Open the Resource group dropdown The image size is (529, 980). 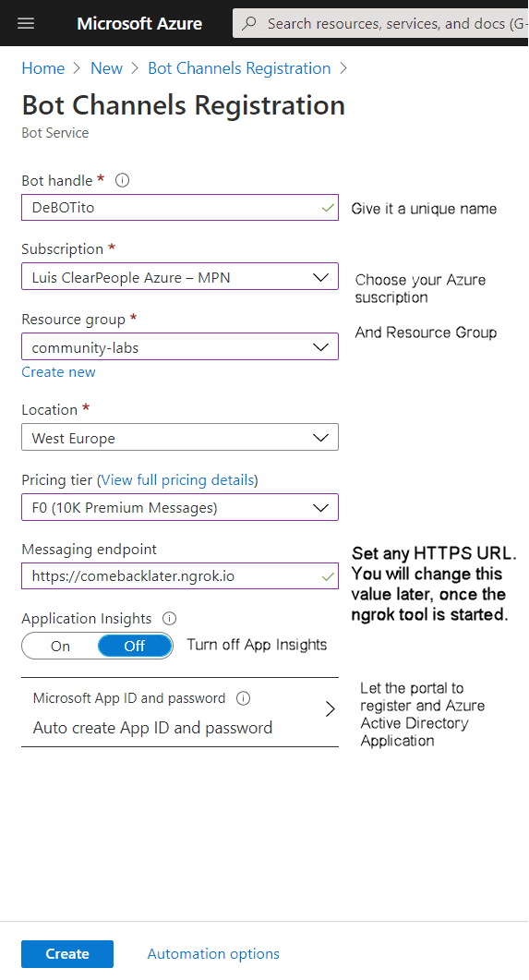click(180, 347)
